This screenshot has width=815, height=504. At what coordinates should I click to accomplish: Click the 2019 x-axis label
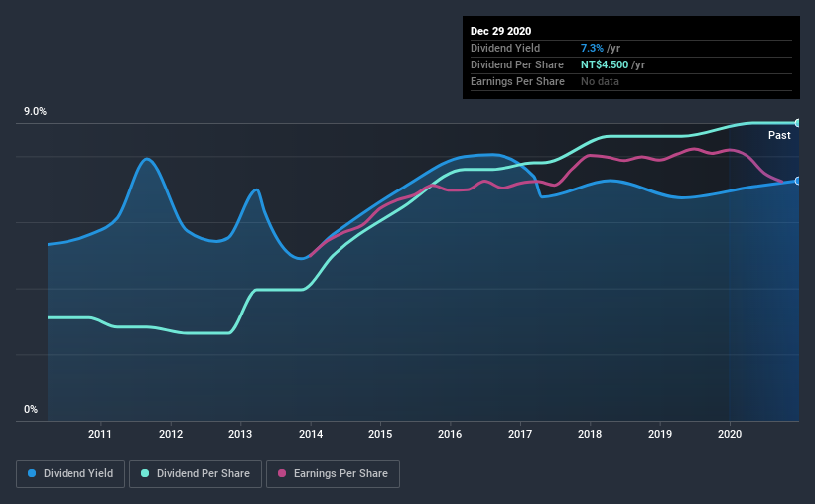click(x=659, y=434)
